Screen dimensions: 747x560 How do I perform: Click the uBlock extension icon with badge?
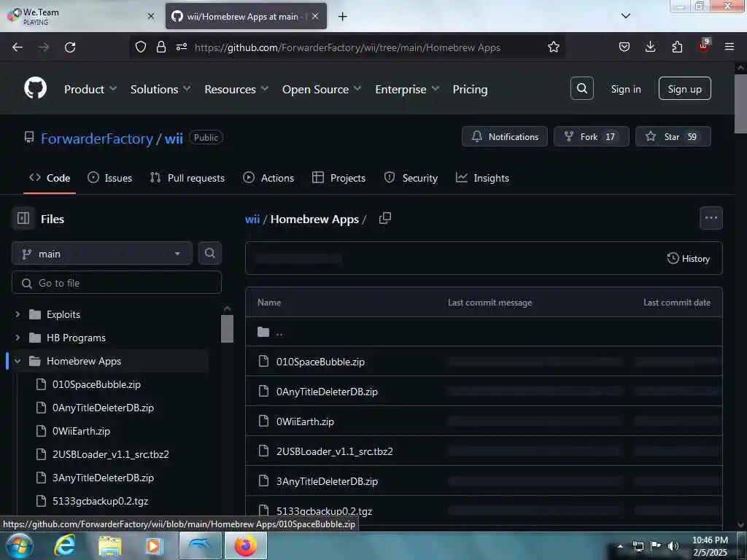(703, 46)
